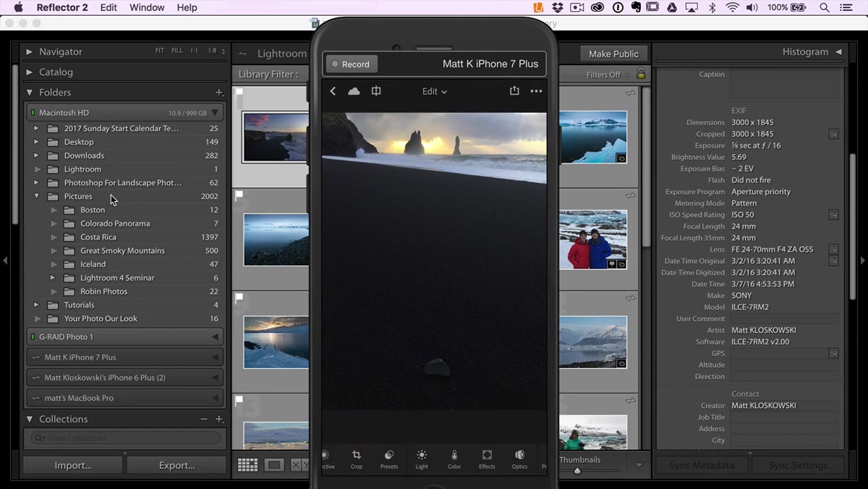Click in the Filter Collections search field
The width and height of the screenshot is (868, 489).
[x=126, y=438]
